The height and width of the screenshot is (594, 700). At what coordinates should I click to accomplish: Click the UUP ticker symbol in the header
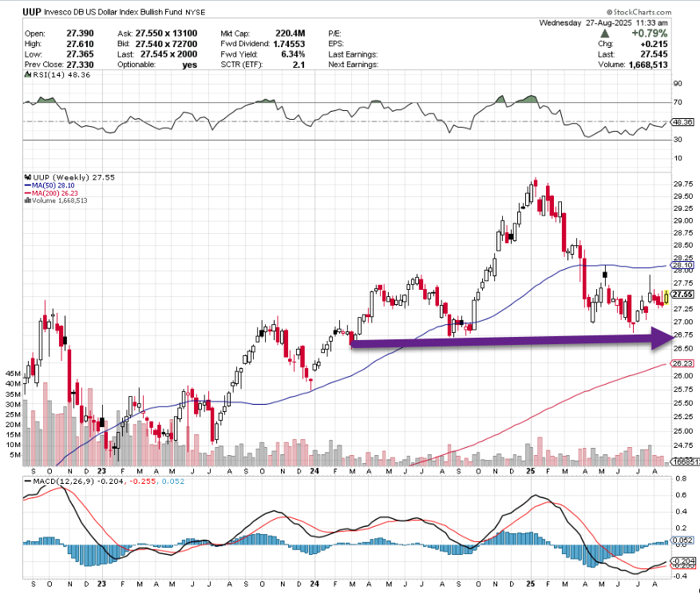click(x=32, y=12)
